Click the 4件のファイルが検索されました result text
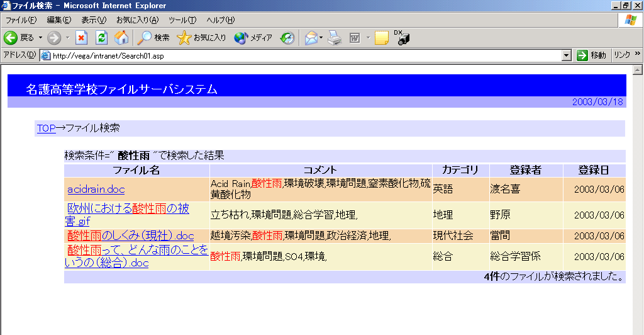 (x=555, y=276)
